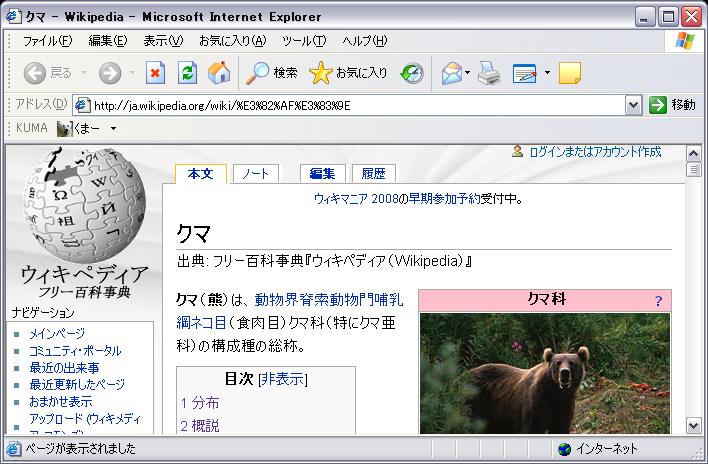Open コミュニティ・ポータル link
The width and height of the screenshot is (708, 464).
pyautogui.click(x=75, y=351)
